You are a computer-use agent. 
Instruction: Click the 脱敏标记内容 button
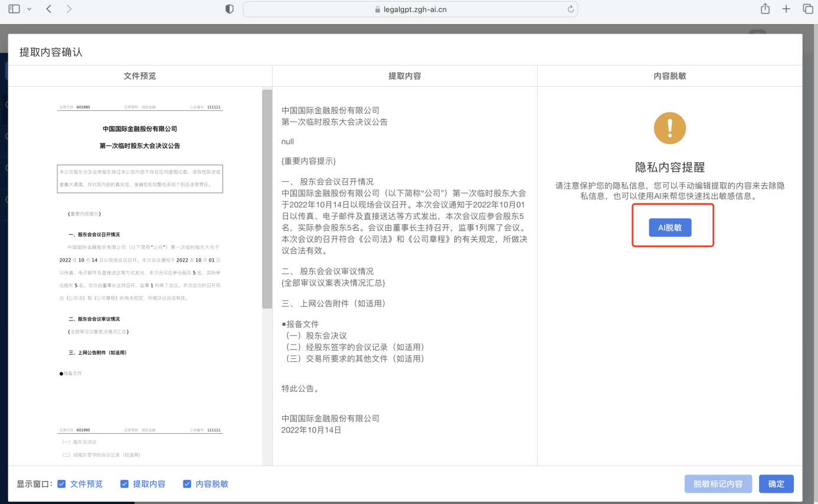[x=718, y=484]
